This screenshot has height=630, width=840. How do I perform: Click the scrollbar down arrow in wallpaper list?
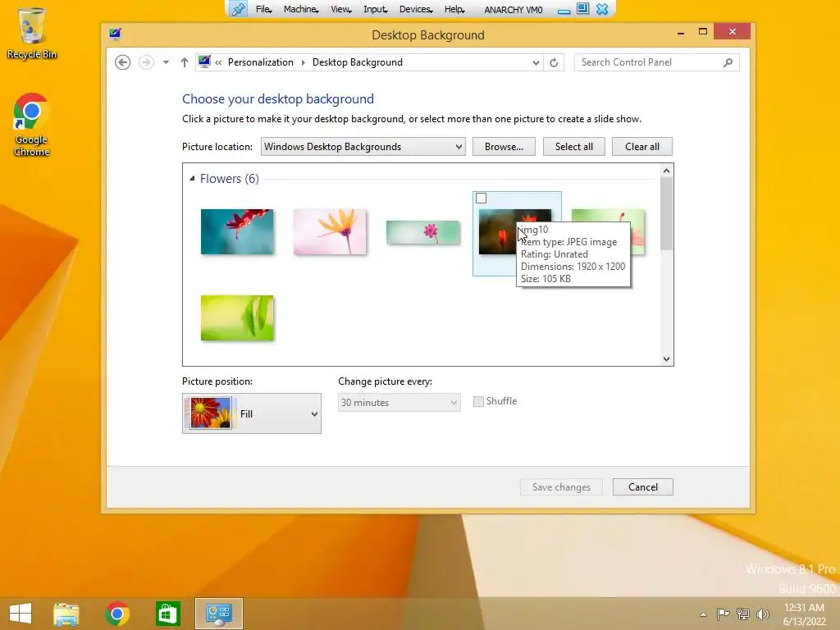click(x=666, y=359)
